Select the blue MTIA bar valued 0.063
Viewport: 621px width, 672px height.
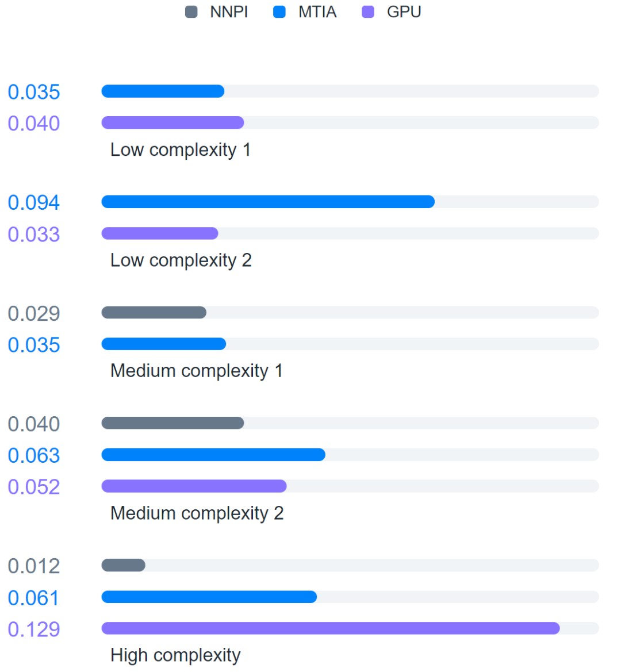213,455
